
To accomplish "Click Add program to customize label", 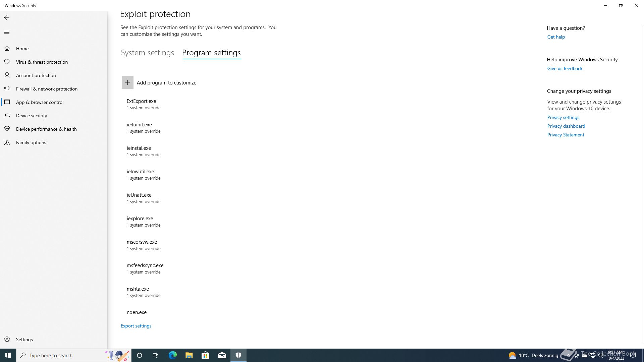I will tap(166, 83).
